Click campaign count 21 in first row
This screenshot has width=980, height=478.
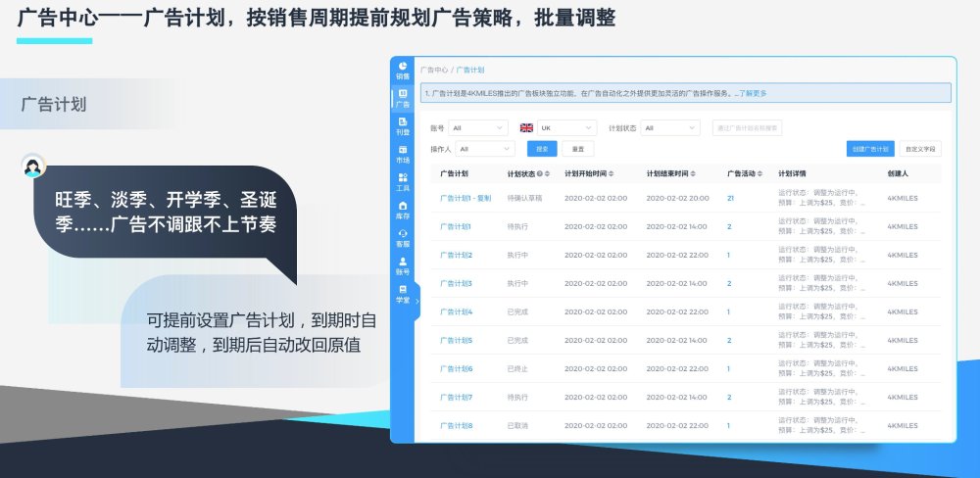point(731,198)
